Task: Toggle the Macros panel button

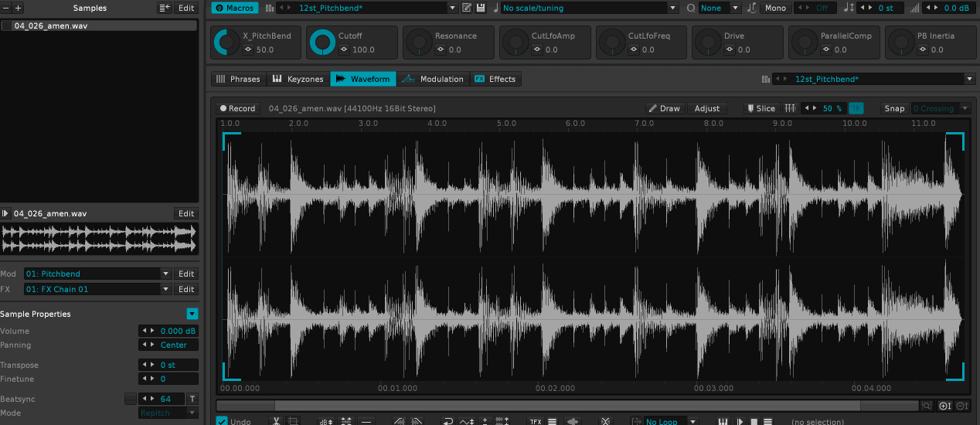Action: coord(234,8)
